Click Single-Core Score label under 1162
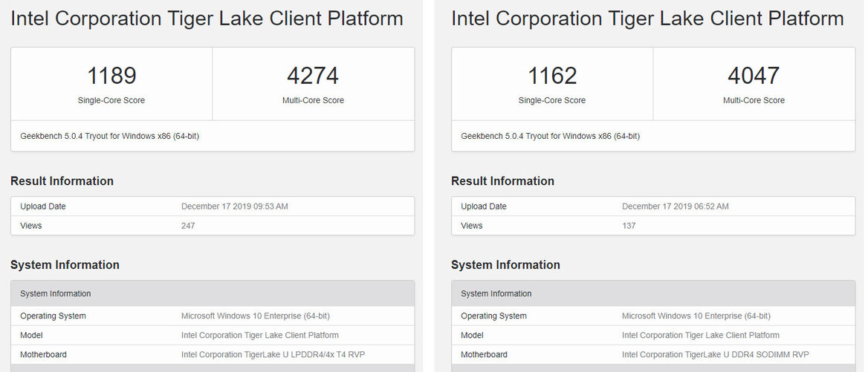Viewport: 868px width, 372px height. (552, 100)
